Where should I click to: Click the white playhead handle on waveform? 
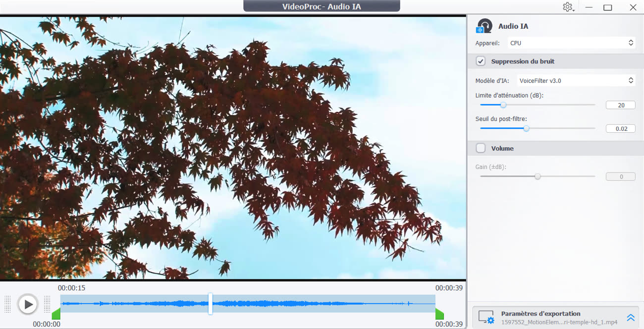click(211, 303)
